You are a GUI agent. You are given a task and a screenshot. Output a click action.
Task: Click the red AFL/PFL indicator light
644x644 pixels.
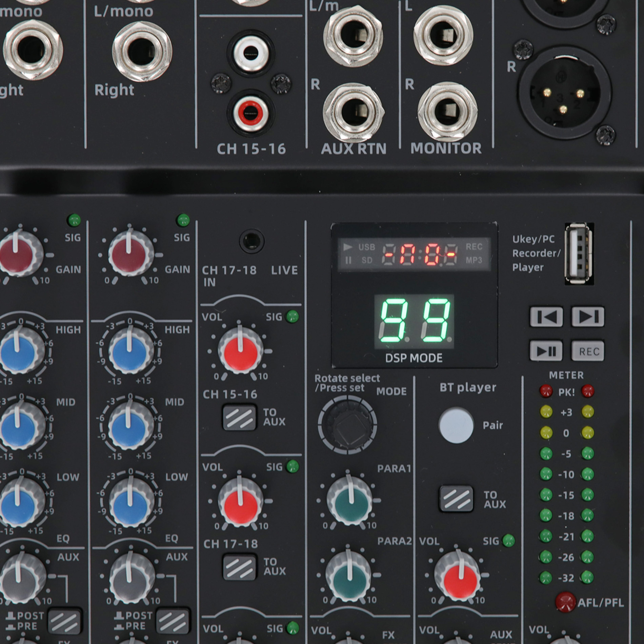pyautogui.click(x=565, y=602)
